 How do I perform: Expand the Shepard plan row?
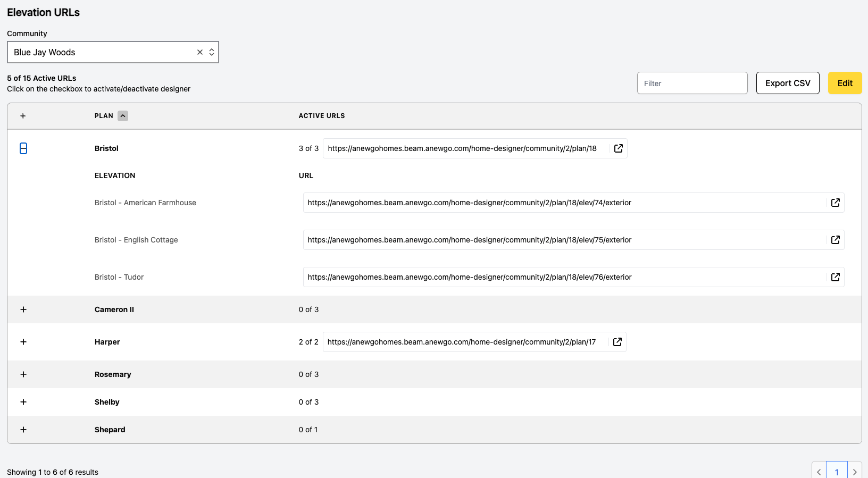coord(23,430)
